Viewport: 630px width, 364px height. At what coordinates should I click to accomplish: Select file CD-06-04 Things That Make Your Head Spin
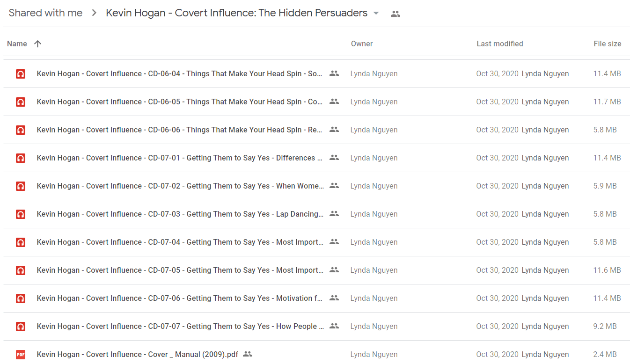tap(179, 73)
